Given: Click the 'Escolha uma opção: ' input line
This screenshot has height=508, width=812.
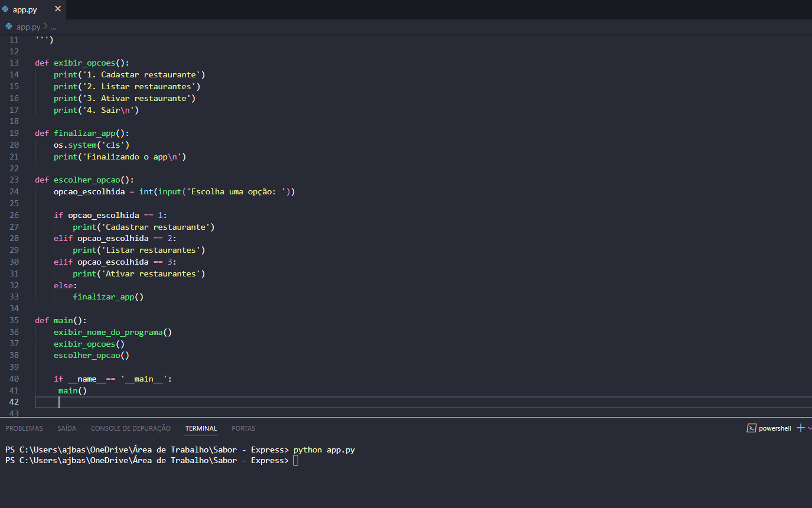Looking at the screenshot, I should tap(174, 191).
